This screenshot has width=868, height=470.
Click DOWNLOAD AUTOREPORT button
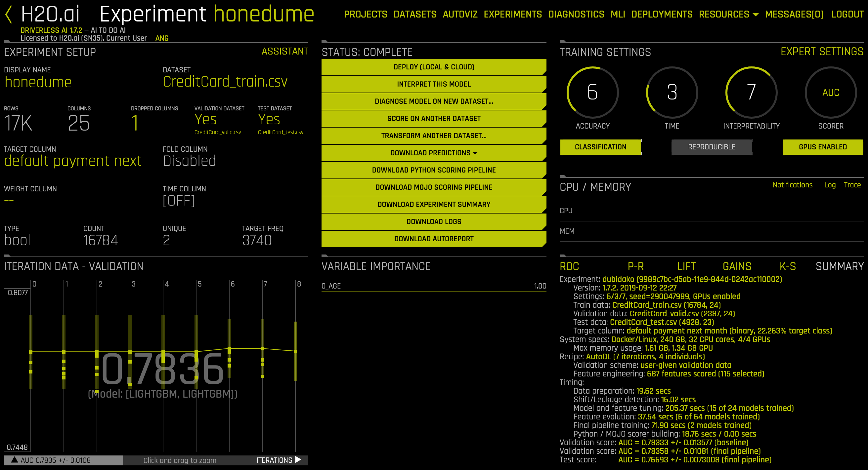[434, 239]
